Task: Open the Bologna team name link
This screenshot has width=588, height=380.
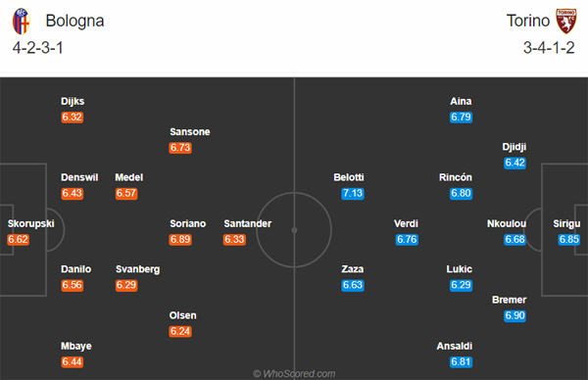Action: 74,21
